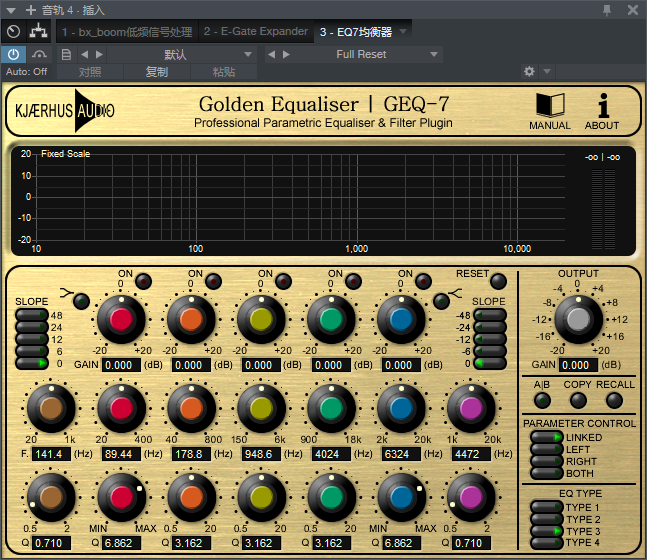Screen dimensions: 647x560
Task: Toggle ON for the green band
Action: tap(354, 281)
